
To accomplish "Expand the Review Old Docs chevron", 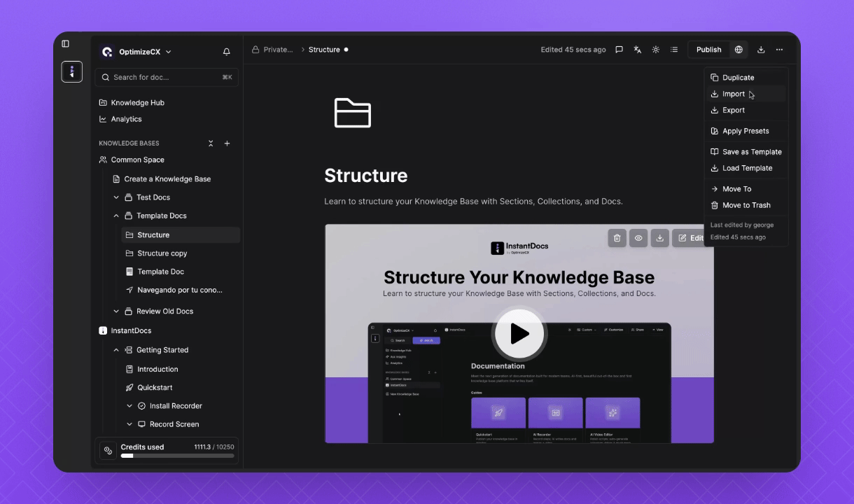I will 116,311.
